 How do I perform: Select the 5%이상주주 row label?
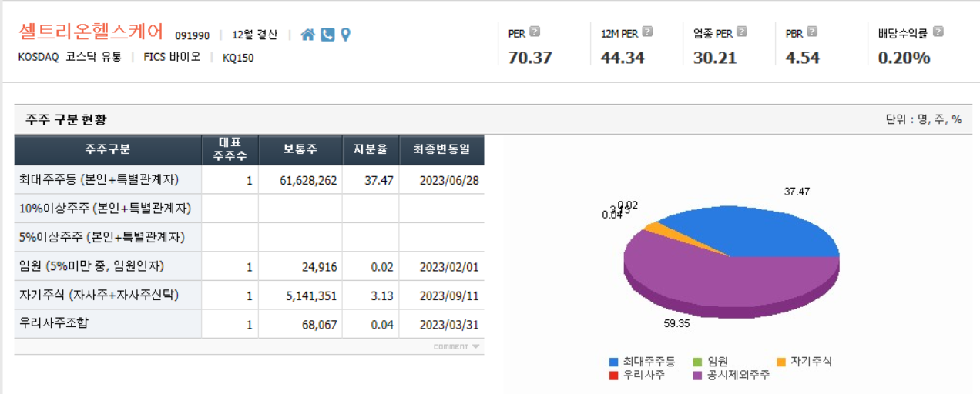click(x=102, y=237)
